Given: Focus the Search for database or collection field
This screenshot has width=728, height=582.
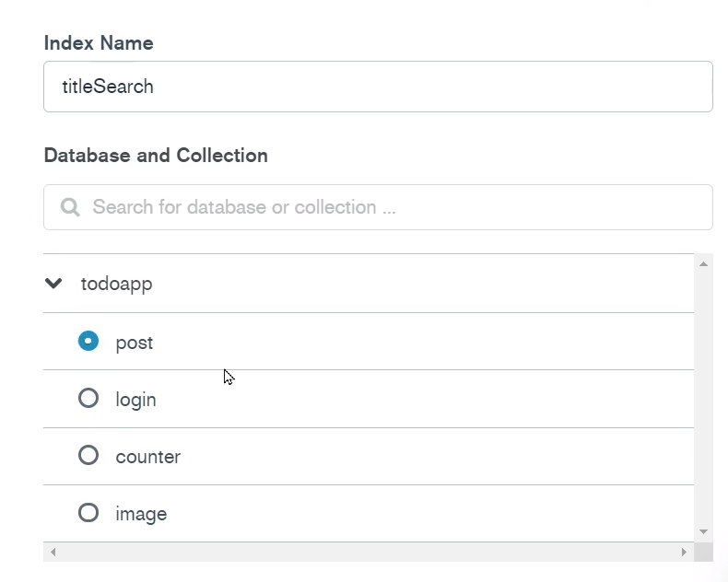Looking at the screenshot, I should (x=378, y=207).
